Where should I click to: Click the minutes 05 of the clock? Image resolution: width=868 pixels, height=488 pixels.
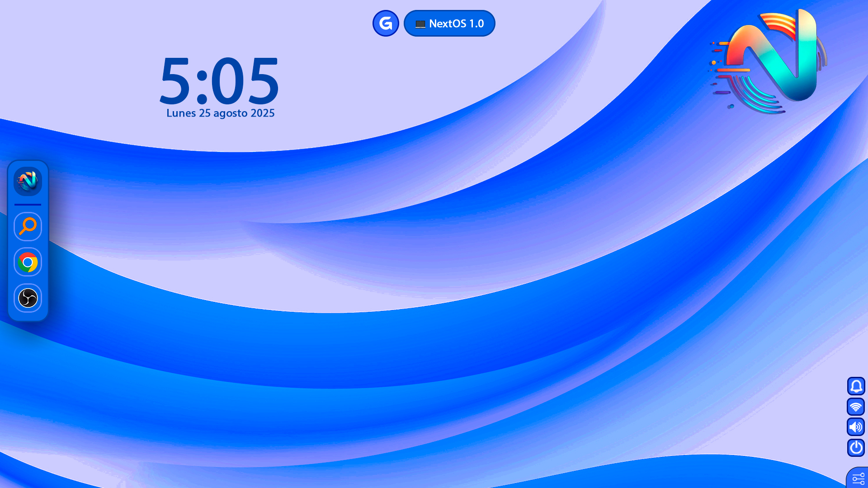pos(245,81)
